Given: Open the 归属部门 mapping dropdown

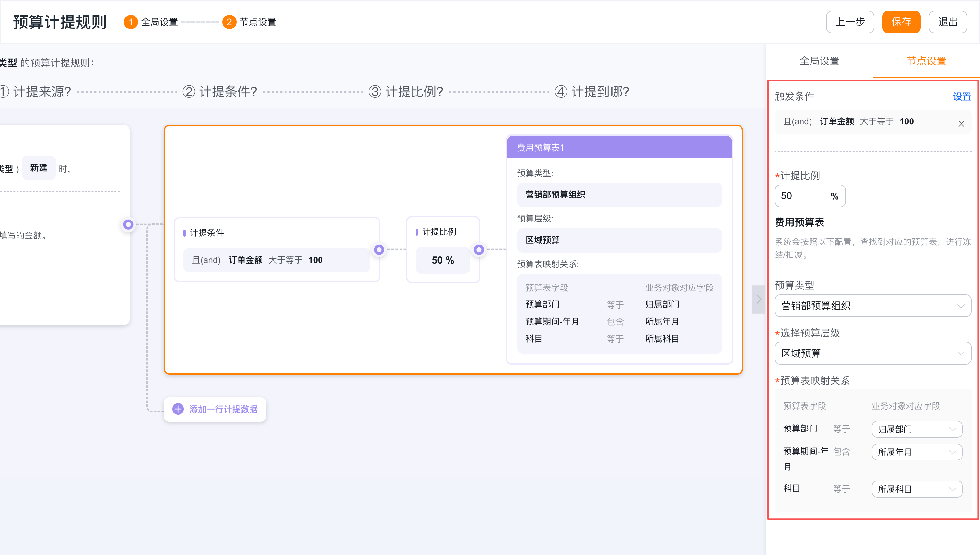Looking at the screenshot, I should 917,429.
